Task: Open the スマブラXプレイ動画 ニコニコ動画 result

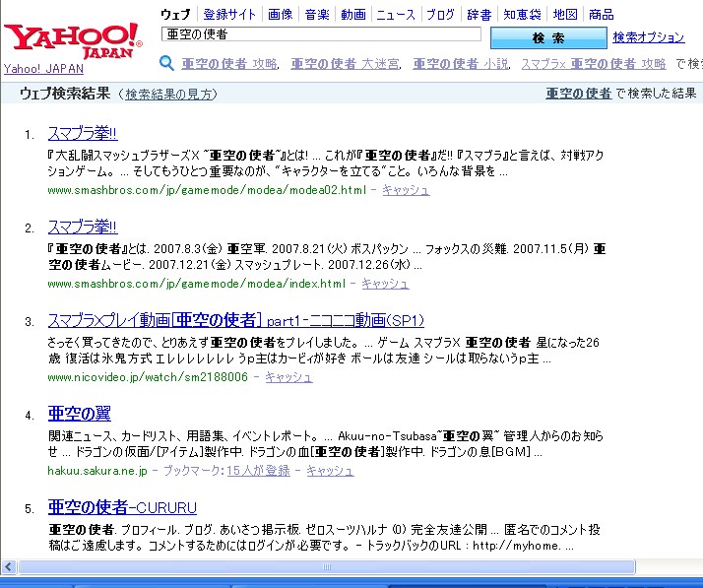Action: tap(236, 320)
